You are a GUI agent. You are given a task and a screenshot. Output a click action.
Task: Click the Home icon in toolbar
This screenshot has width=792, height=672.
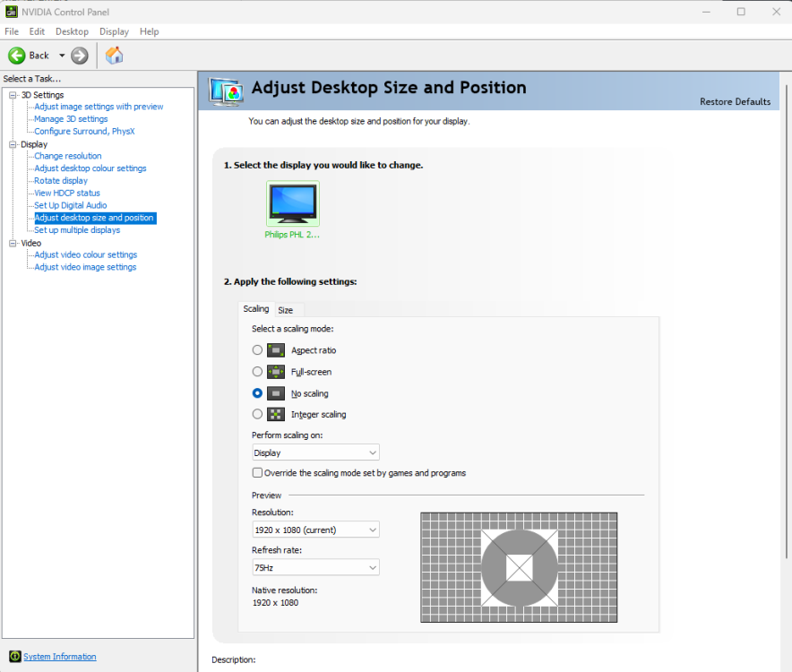click(x=114, y=56)
